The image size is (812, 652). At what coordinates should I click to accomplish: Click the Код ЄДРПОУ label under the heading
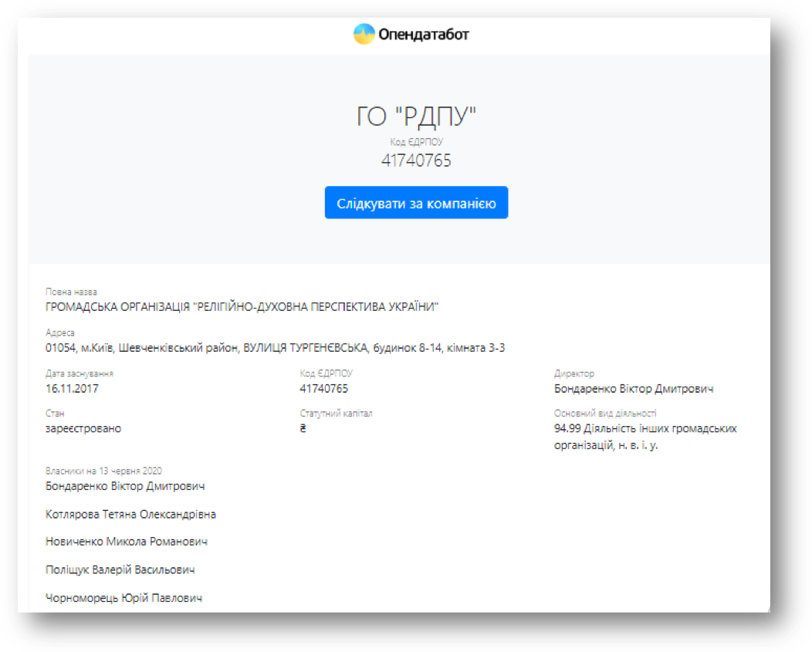(x=416, y=142)
